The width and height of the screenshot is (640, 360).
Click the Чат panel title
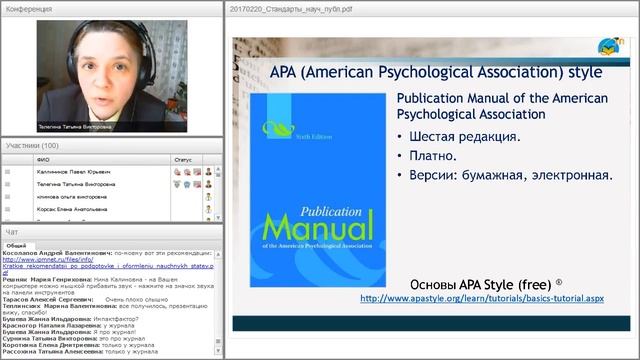[x=12, y=232]
